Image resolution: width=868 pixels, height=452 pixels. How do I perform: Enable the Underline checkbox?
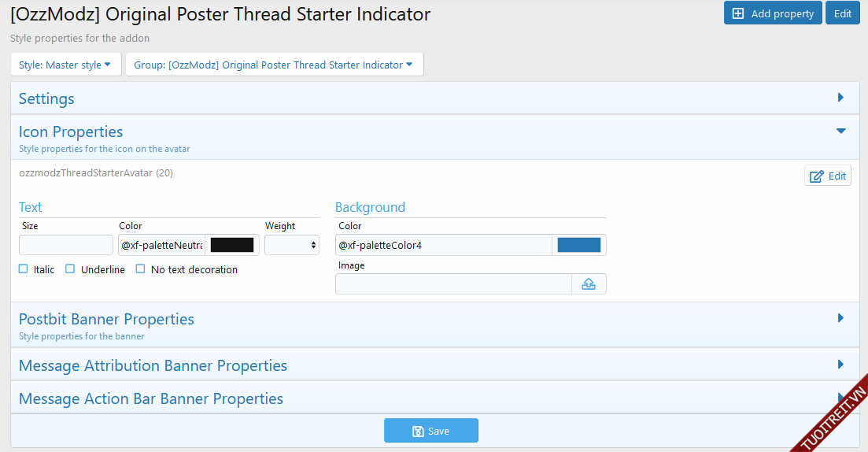(70, 269)
